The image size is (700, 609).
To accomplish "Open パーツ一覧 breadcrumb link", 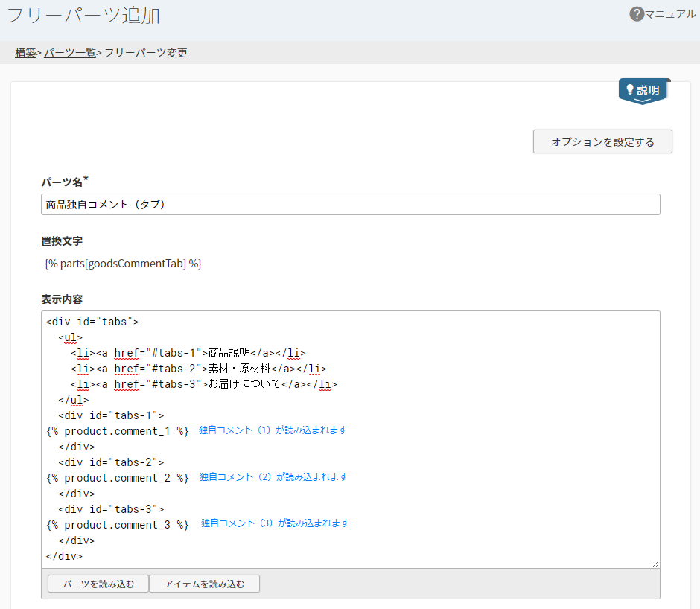I will pyautogui.click(x=70, y=53).
